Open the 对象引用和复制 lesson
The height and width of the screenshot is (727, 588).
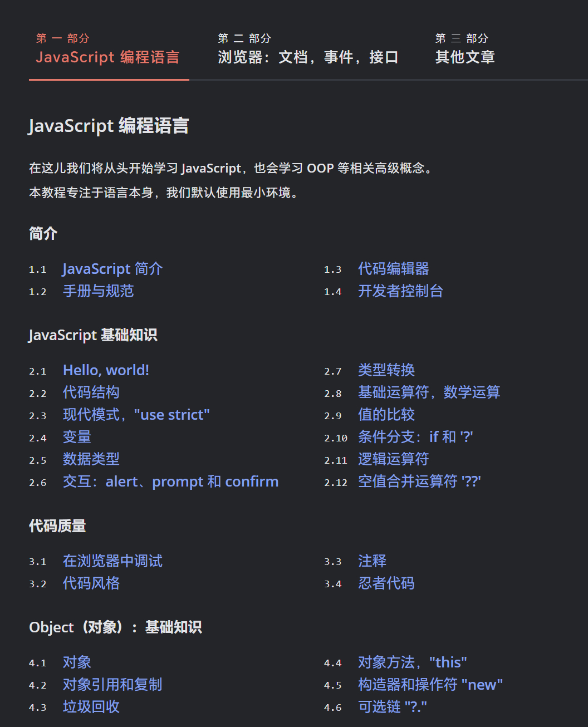point(112,685)
